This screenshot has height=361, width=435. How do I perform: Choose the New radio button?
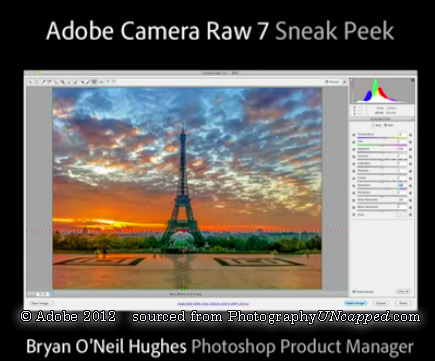[373, 125]
